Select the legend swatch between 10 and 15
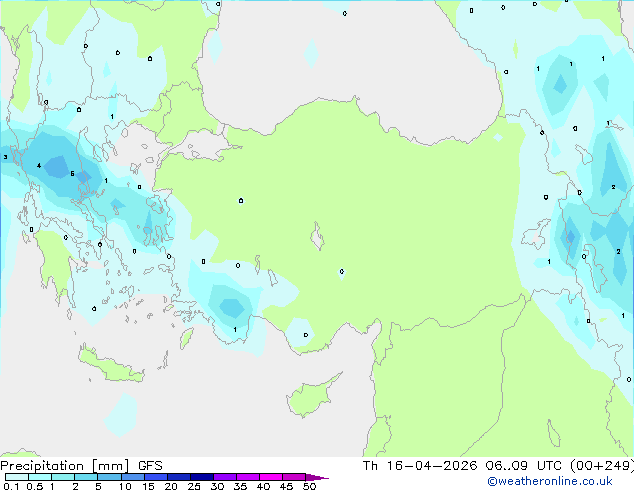Image resolution: width=634 pixels, height=490 pixels. (133, 477)
